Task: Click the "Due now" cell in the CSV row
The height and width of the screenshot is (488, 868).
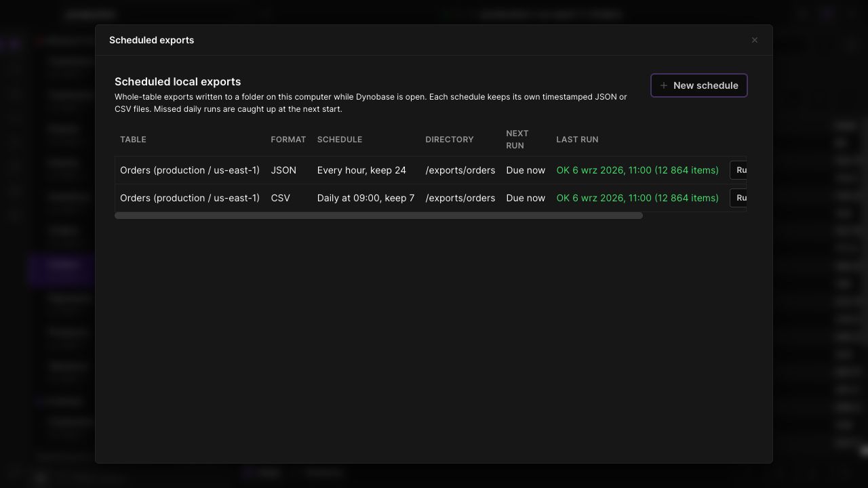Action: click(526, 198)
